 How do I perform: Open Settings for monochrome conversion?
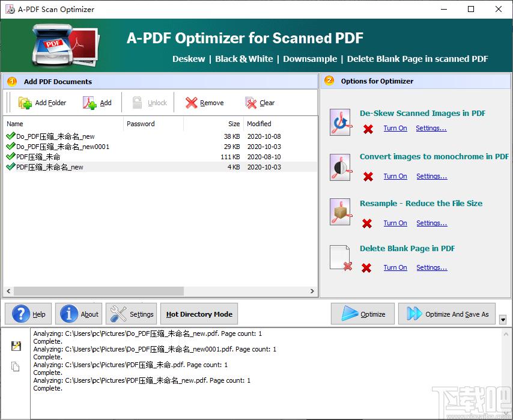pyautogui.click(x=432, y=176)
